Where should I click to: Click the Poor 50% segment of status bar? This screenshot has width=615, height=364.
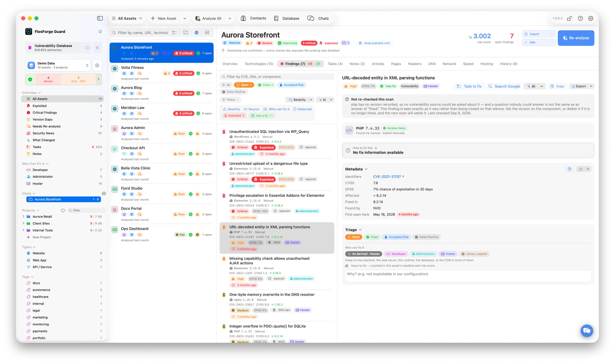(x=78, y=80)
